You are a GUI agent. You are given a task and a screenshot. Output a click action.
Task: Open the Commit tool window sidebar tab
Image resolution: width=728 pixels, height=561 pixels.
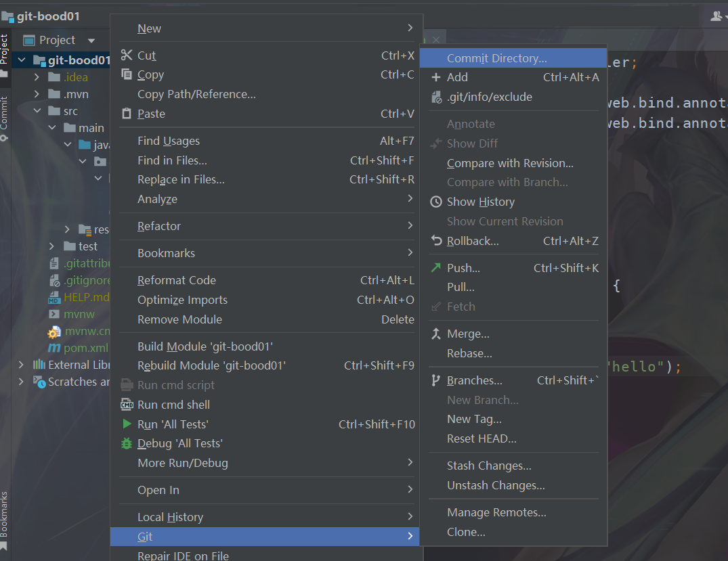[5, 118]
